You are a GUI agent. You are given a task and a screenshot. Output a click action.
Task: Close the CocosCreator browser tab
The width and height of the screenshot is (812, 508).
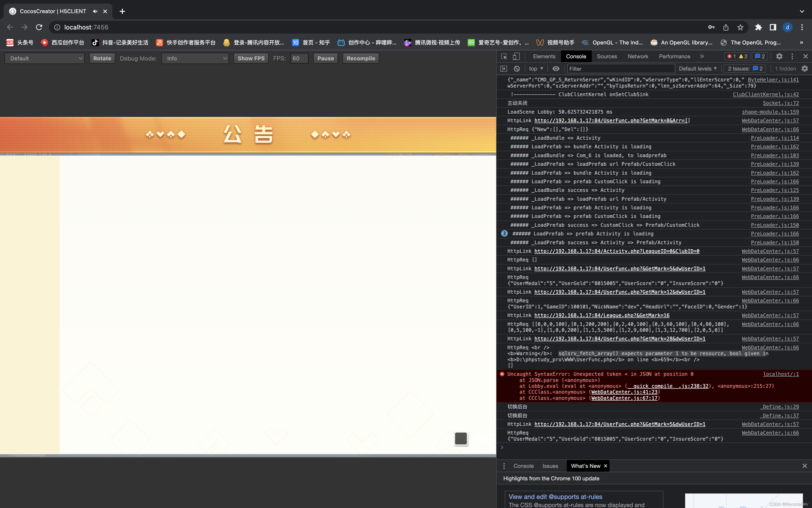click(x=105, y=11)
